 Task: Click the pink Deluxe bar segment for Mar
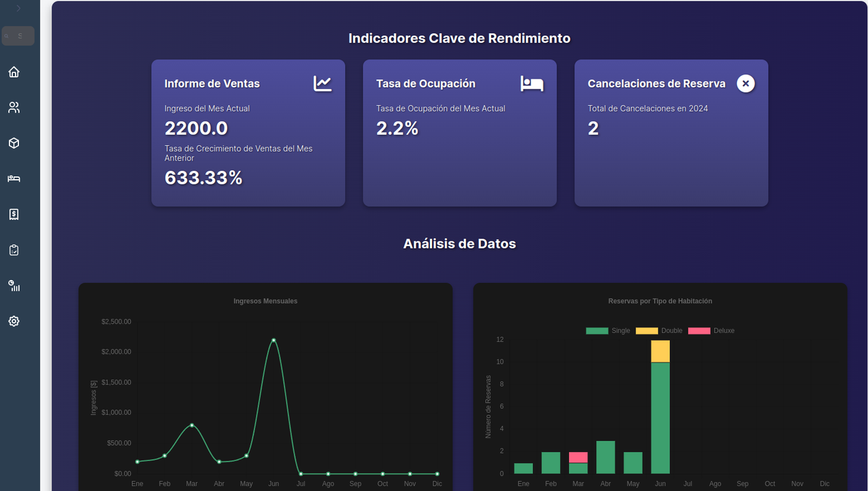(x=578, y=457)
